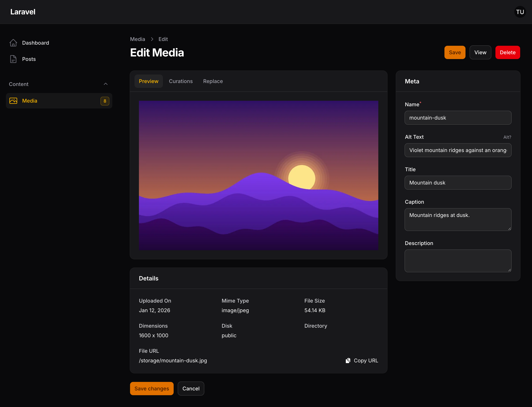Viewport: 532px width, 407px height.
Task: Click the Edit breadcrumb item
Action: coord(163,39)
